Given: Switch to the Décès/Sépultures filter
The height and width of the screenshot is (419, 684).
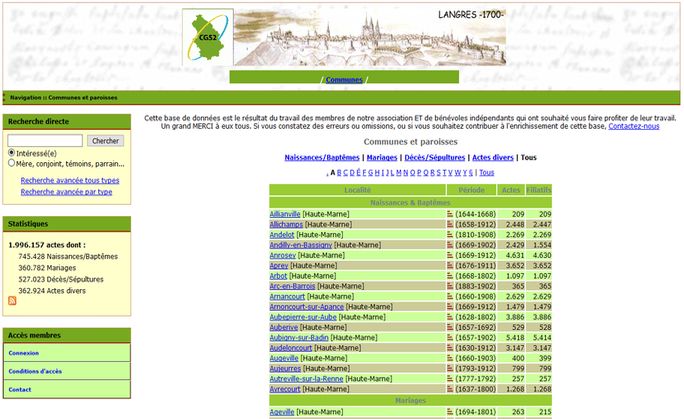Looking at the screenshot, I should 432,157.
